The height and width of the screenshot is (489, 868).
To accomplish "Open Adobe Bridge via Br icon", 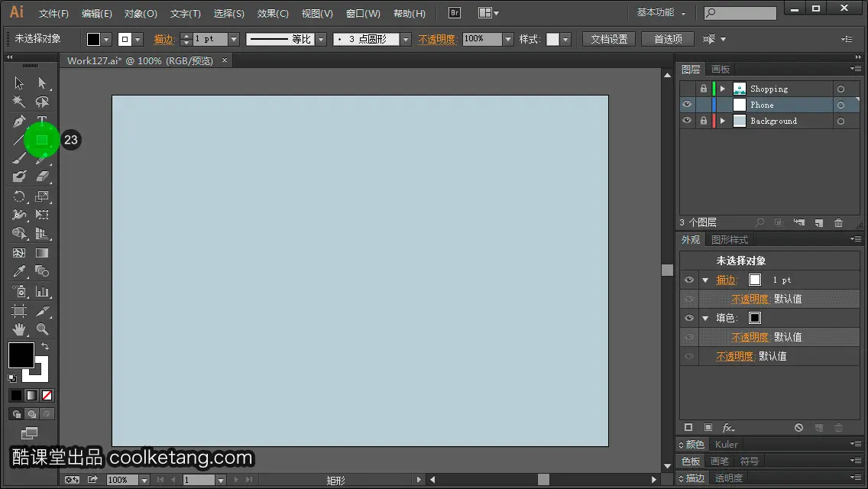I will (455, 13).
